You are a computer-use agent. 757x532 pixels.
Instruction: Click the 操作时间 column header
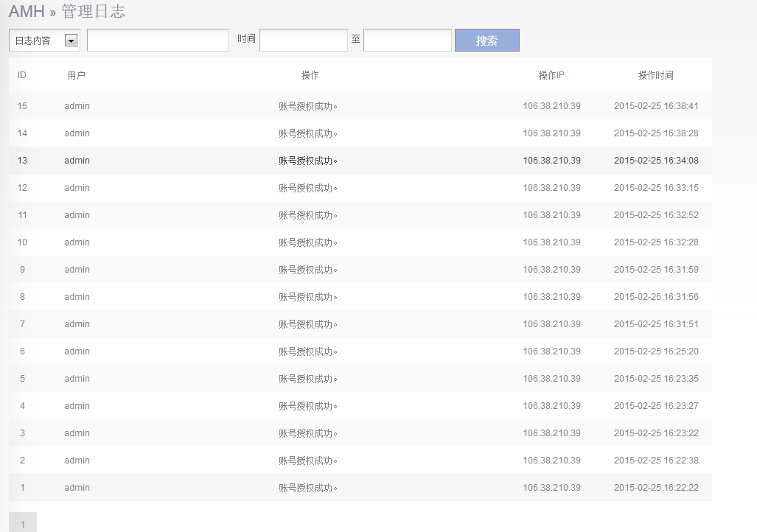point(655,75)
